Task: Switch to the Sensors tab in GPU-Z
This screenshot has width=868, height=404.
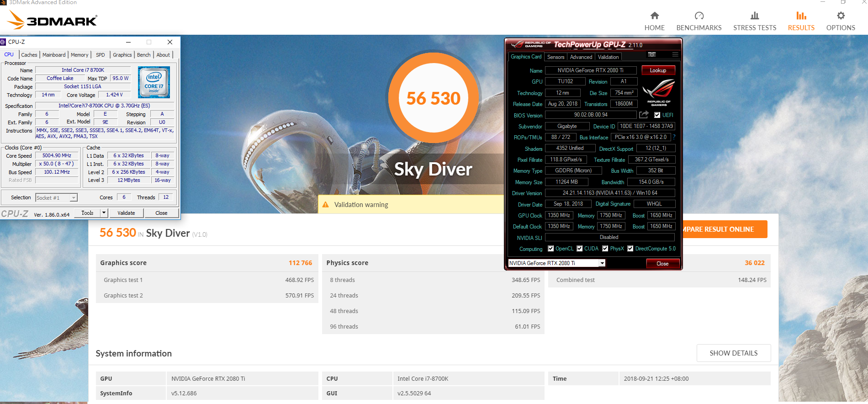Action: (x=556, y=57)
